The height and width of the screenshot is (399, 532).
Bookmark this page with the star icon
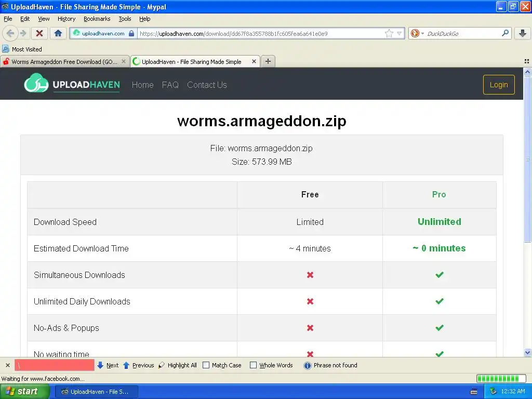(x=389, y=33)
